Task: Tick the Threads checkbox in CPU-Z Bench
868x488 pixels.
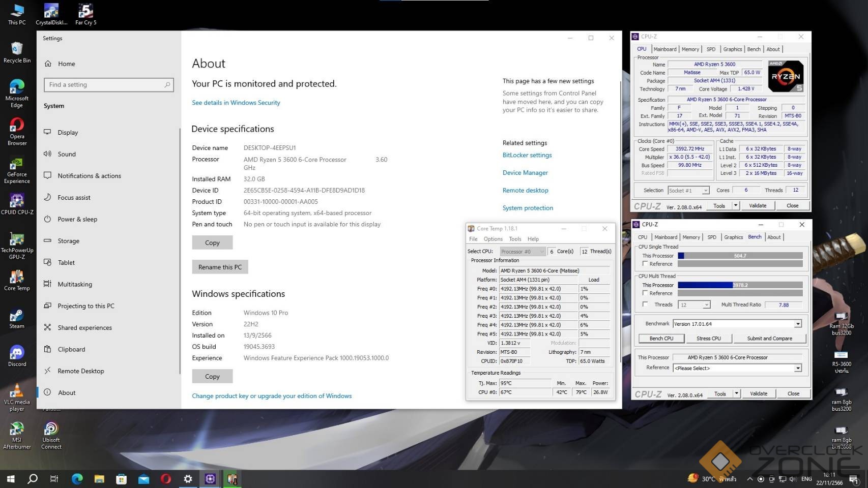Action: pyautogui.click(x=645, y=304)
